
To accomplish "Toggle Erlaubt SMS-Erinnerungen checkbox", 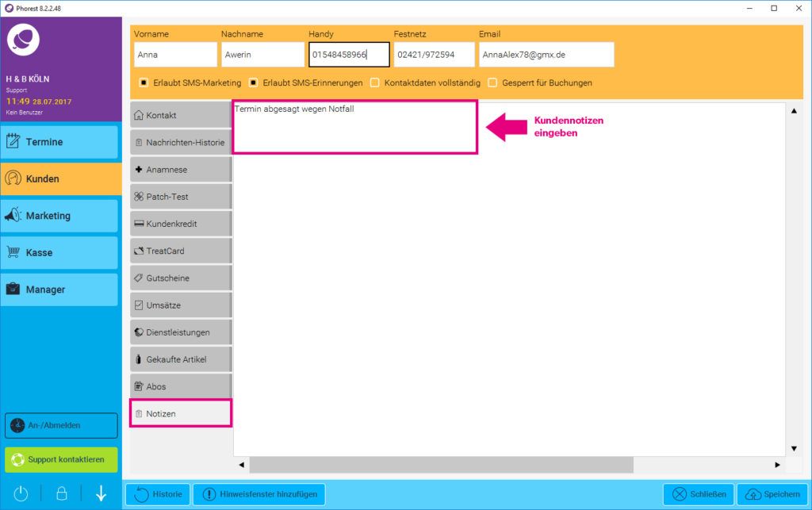I will (254, 82).
